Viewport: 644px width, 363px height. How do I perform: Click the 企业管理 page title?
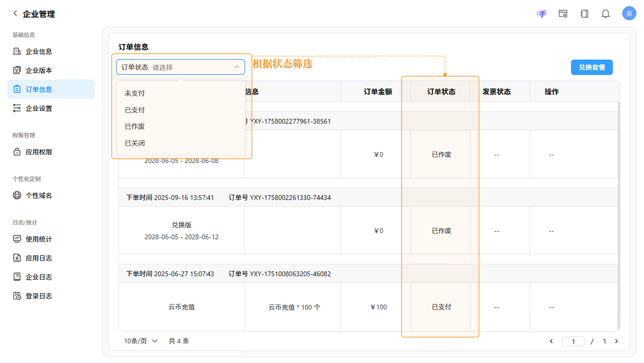pyautogui.click(x=39, y=14)
